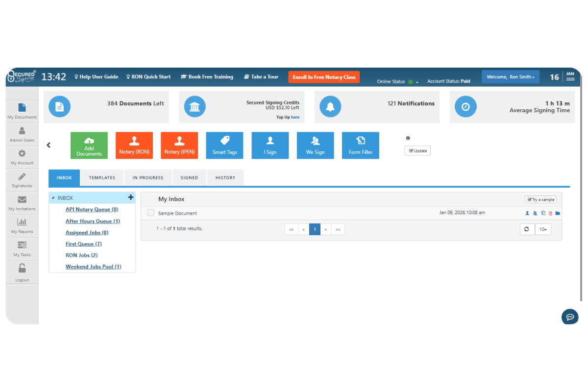Select page 1 in pagination

point(315,229)
